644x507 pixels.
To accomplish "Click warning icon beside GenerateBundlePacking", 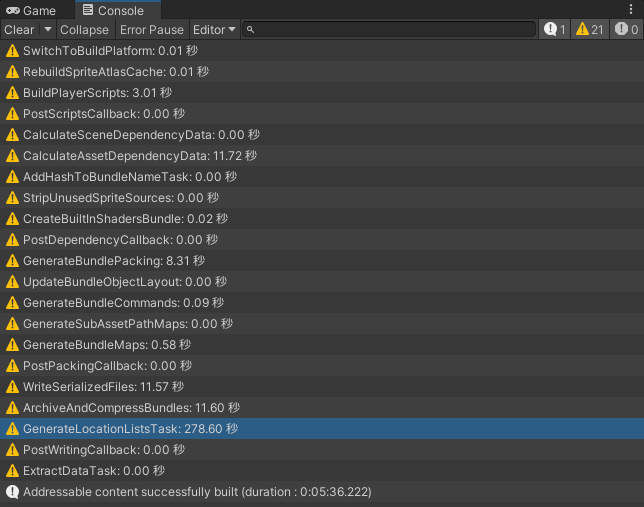I will click(12, 261).
